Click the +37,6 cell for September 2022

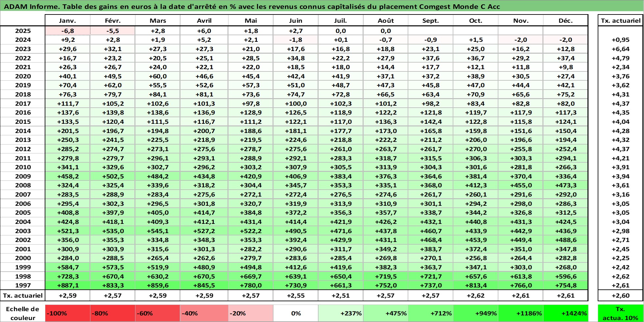pyautogui.click(x=431, y=58)
